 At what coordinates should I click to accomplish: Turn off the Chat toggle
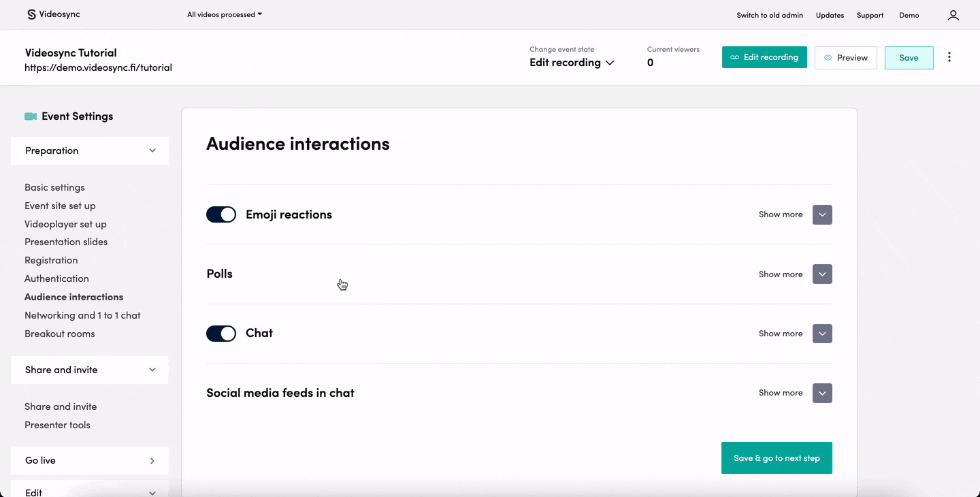point(220,333)
